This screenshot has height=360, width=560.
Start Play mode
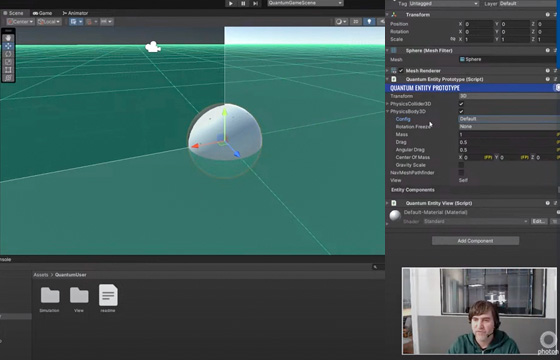231,3
